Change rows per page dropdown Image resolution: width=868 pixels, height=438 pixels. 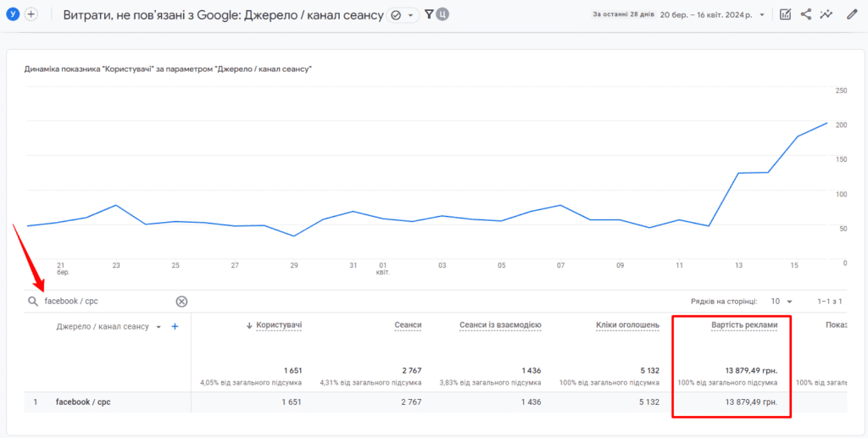[x=782, y=302]
